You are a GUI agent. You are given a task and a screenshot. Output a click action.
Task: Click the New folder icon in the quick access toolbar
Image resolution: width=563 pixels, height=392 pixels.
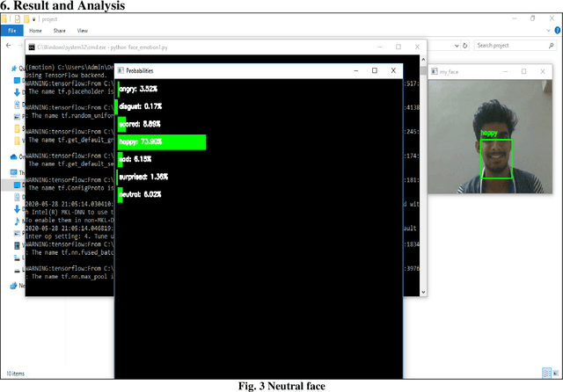pos(26,19)
